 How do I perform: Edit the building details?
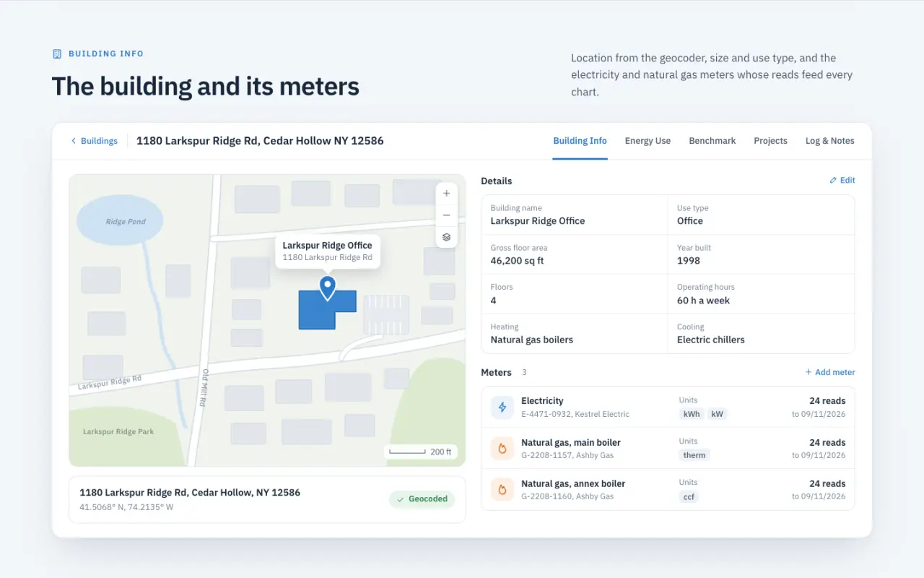(842, 181)
